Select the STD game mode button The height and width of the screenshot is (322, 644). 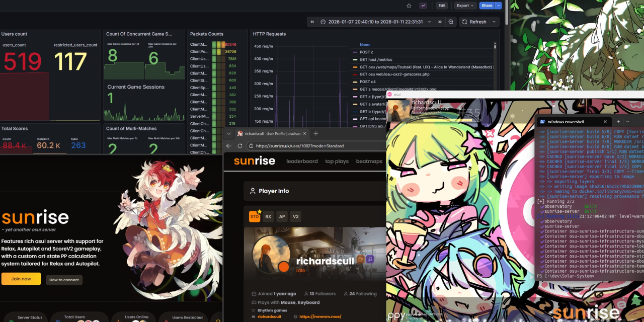tap(255, 217)
